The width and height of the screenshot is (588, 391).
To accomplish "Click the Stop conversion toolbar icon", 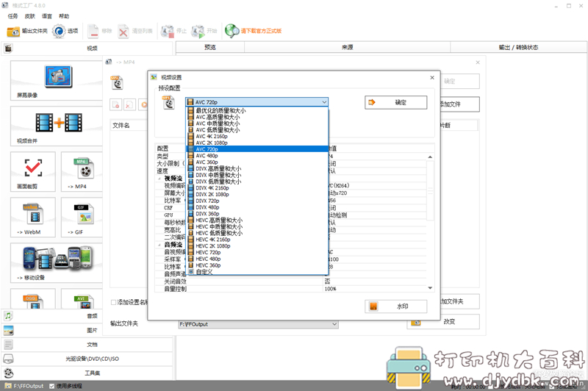I will (x=168, y=32).
